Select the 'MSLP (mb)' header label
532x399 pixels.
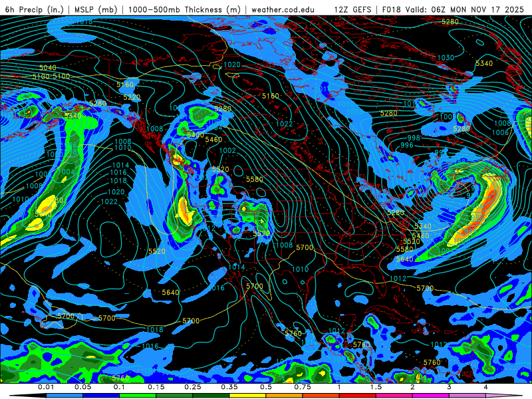pos(95,9)
